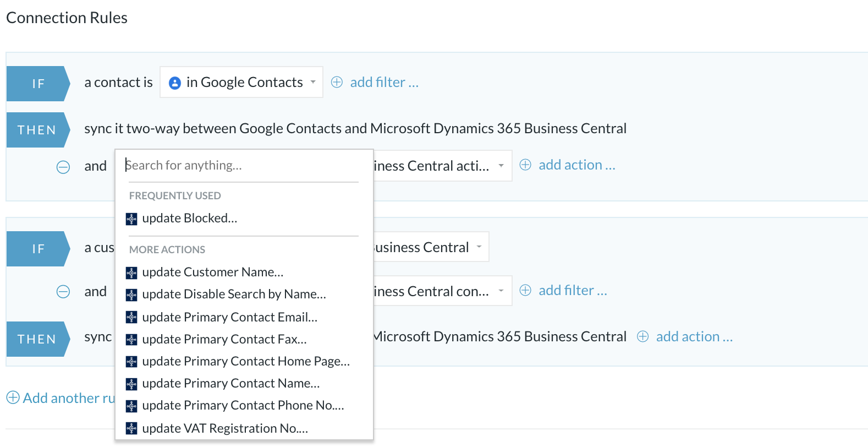Click the icon beside 'update Customer Name...'
Viewport: 868px width, 447px height.
pyautogui.click(x=131, y=273)
